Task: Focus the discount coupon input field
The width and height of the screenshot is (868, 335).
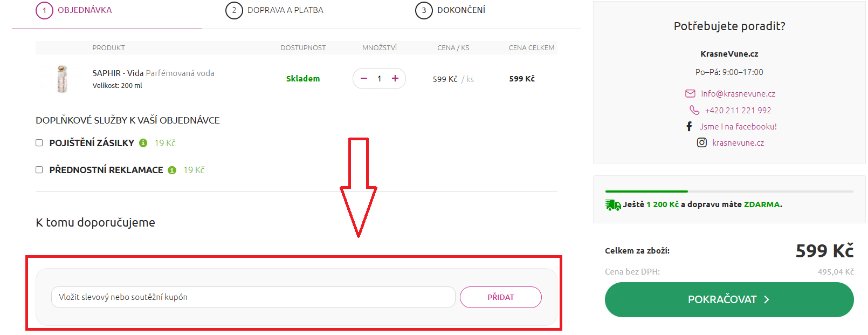Action: (x=253, y=297)
